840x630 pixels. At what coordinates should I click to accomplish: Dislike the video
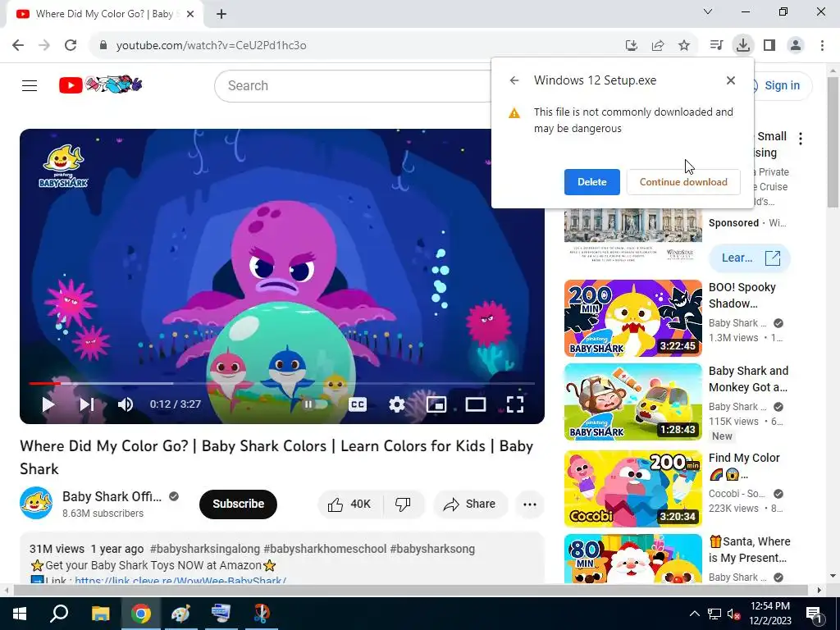[403, 504]
